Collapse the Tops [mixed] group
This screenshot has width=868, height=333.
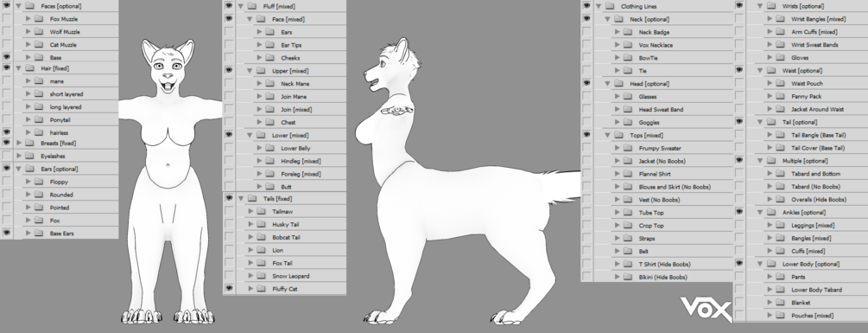pos(607,135)
